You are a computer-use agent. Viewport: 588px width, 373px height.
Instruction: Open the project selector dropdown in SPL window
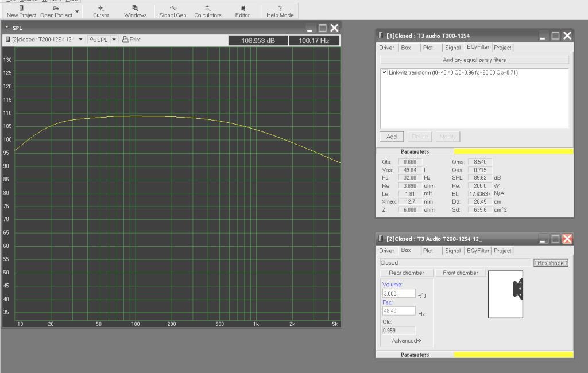[x=80, y=40]
